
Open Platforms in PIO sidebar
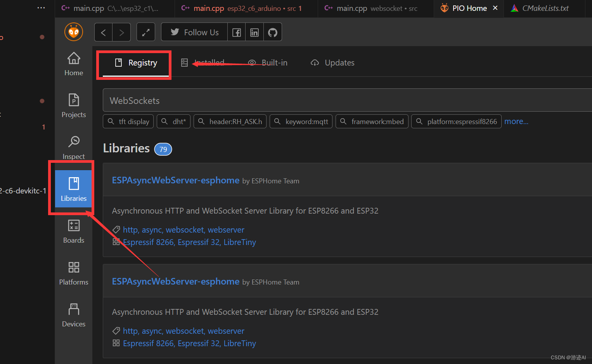click(x=74, y=273)
